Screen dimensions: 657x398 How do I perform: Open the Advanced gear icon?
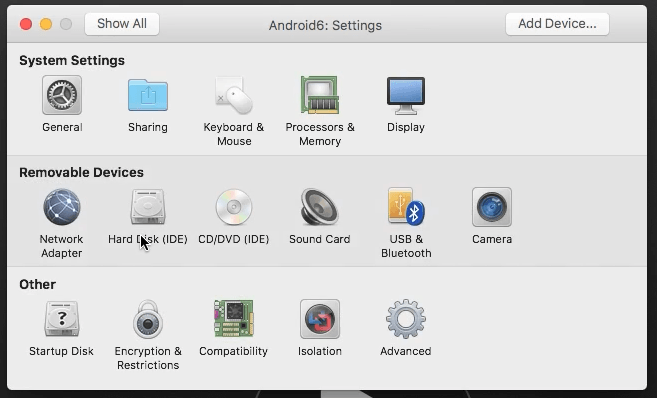click(x=406, y=319)
